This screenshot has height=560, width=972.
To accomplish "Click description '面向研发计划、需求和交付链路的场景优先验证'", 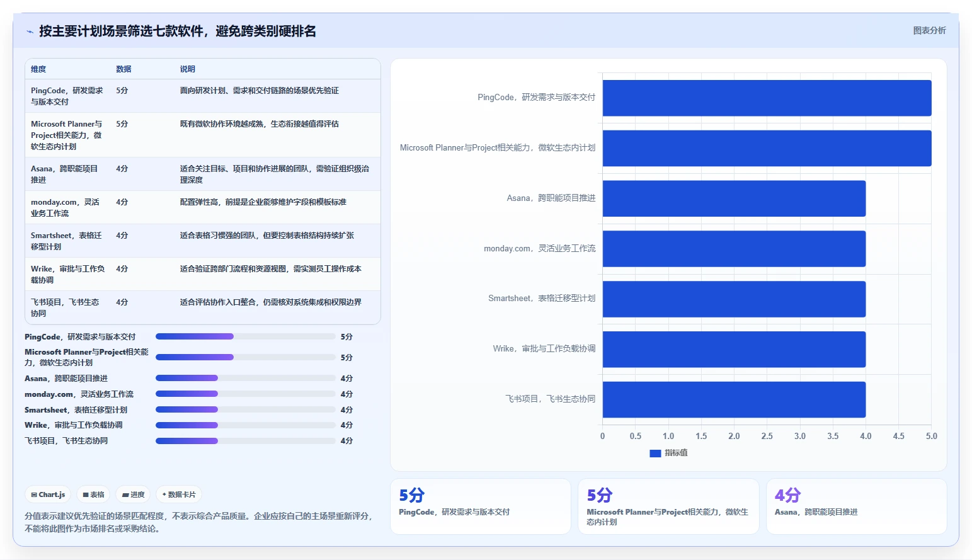I will (259, 91).
